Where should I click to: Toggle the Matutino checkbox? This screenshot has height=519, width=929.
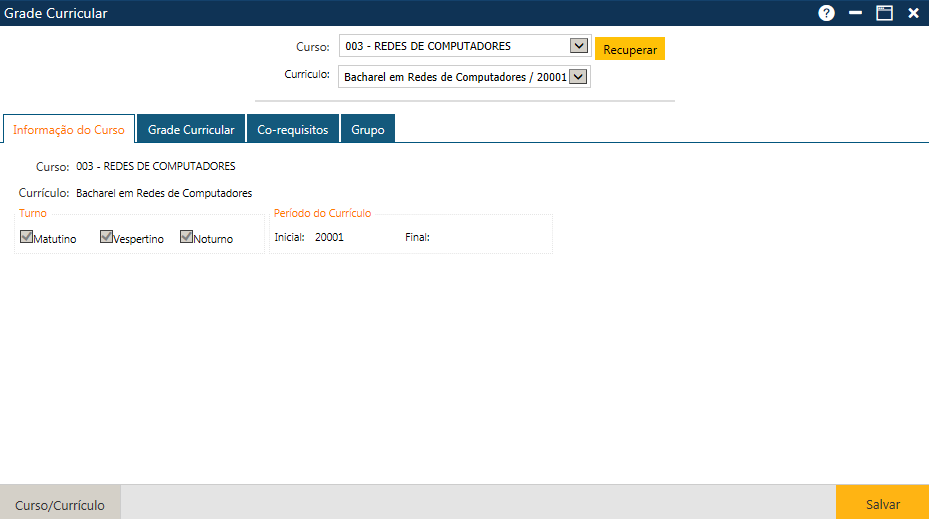click(x=27, y=237)
